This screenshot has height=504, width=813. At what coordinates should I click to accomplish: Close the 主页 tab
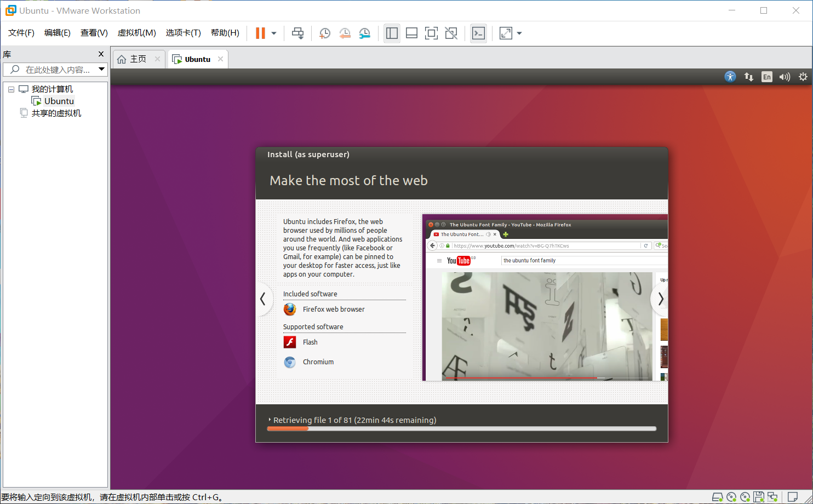pyautogui.click(x=157, y=59)
